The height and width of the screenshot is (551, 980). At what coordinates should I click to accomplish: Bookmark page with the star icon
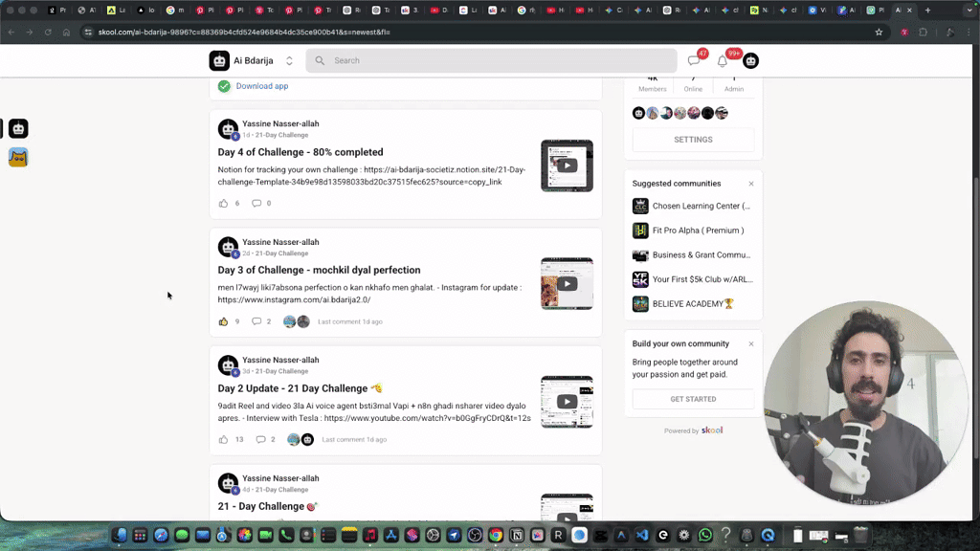[x=879, y=32]
